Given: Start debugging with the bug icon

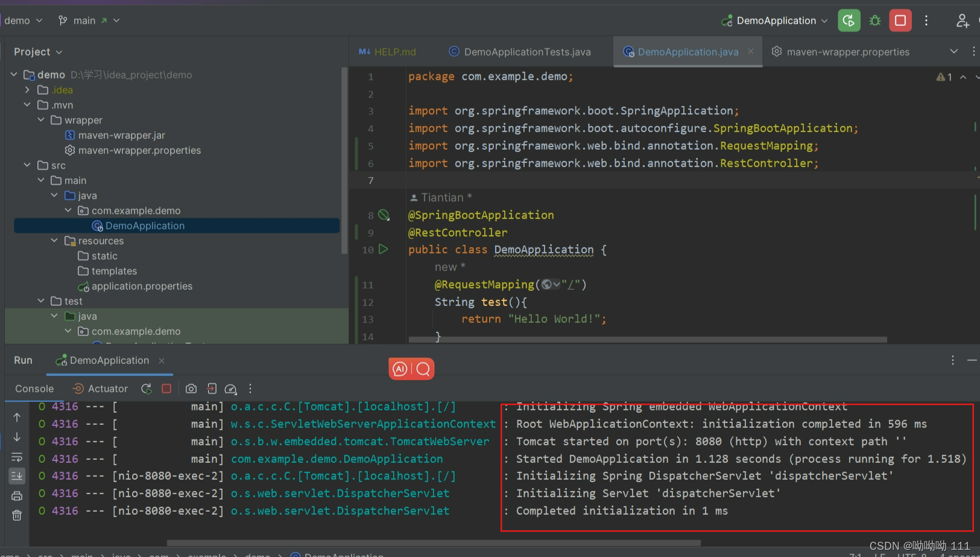Looking at the screenshot, I should point(875,21).
